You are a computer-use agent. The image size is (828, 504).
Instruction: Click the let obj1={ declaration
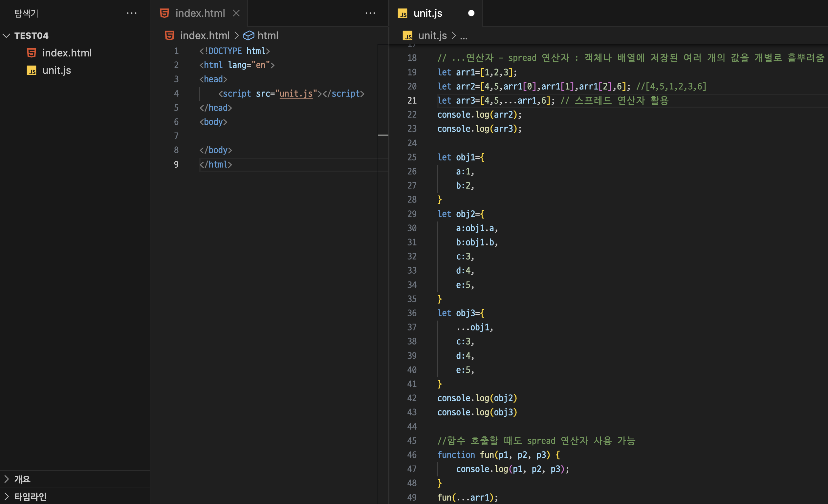click(461, 157)
